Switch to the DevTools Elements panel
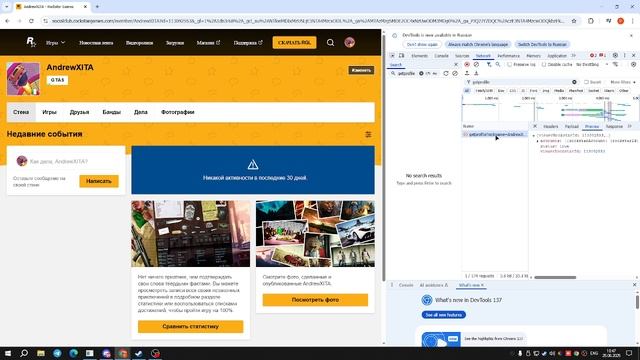 point(420,56)
